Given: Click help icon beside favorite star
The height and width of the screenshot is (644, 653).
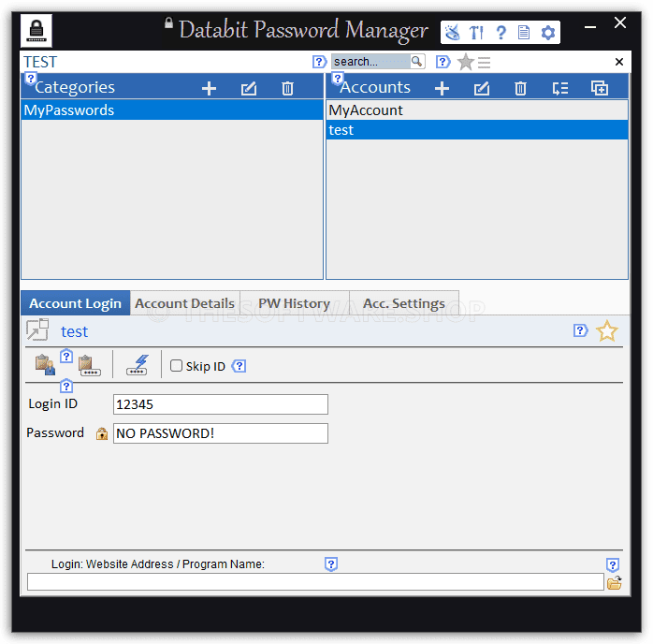Looking at the screenshot, I should coord(580,330).
